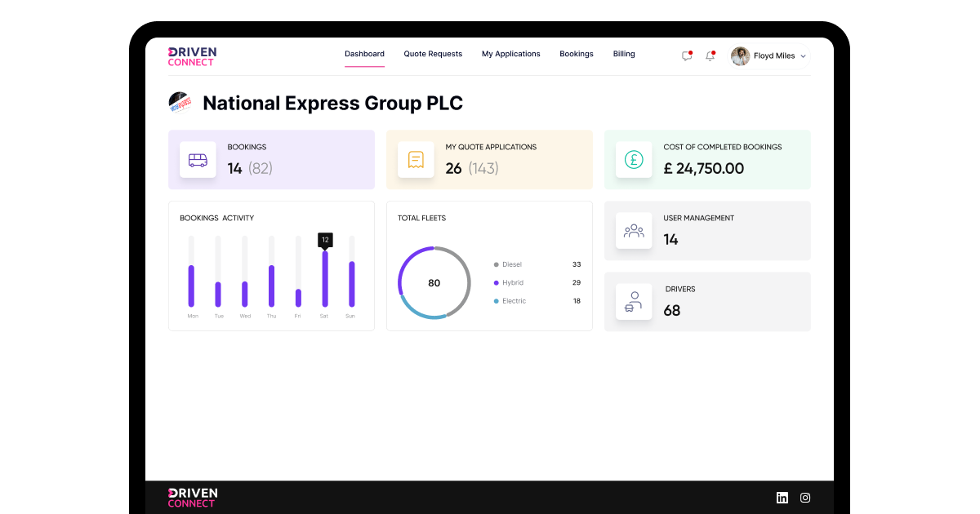This screenshot has height=514, width=980.
Task: Click the Cost of Completed Bookings label
Action: point(723,147)
